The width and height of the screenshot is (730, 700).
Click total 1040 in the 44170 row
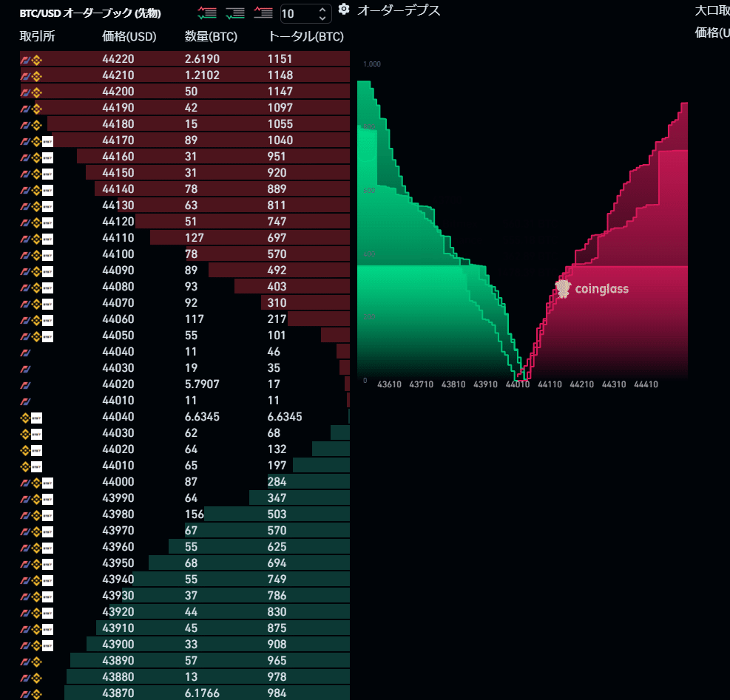tap(280, 140)
